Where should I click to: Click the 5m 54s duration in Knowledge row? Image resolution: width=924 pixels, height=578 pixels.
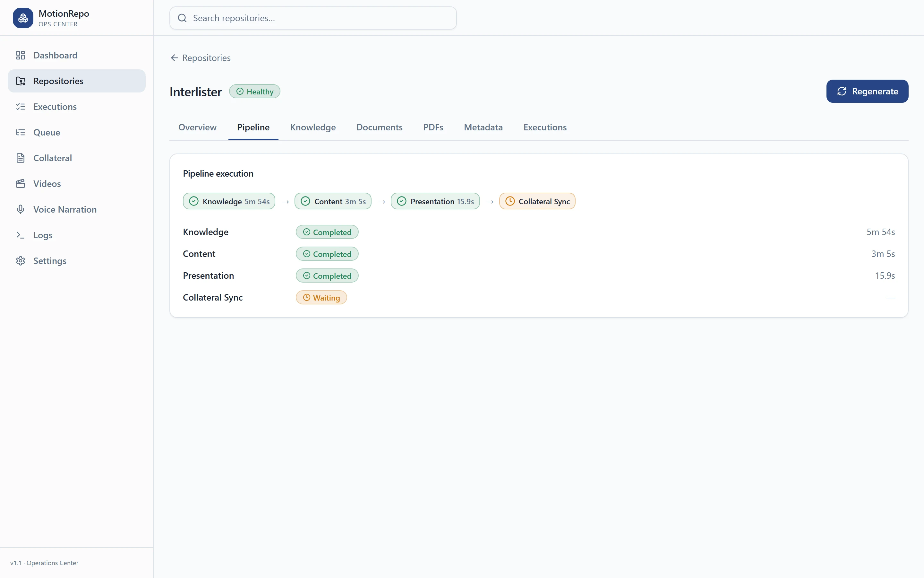coord(880,232)
